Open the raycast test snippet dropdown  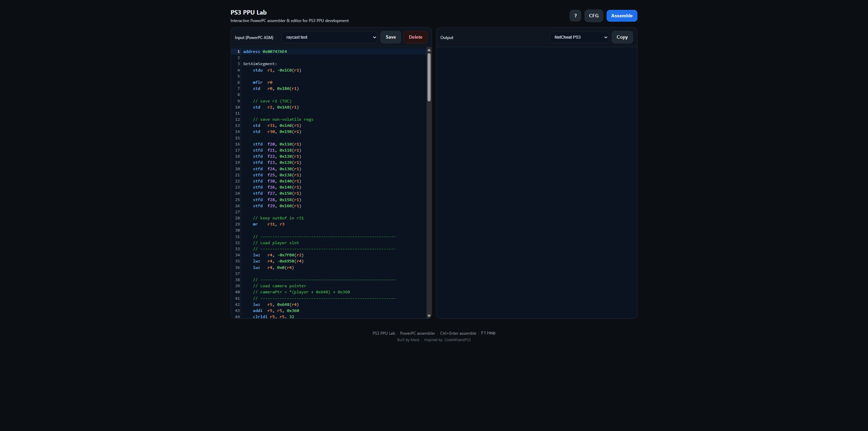pos(329,37)
